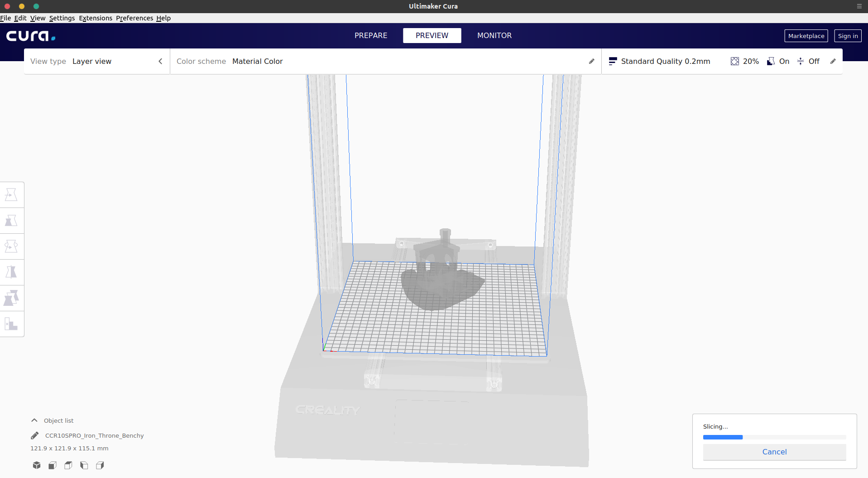The image size is (868, 478).
Task: Open the Extensions menu
Action: click(95, 18)
